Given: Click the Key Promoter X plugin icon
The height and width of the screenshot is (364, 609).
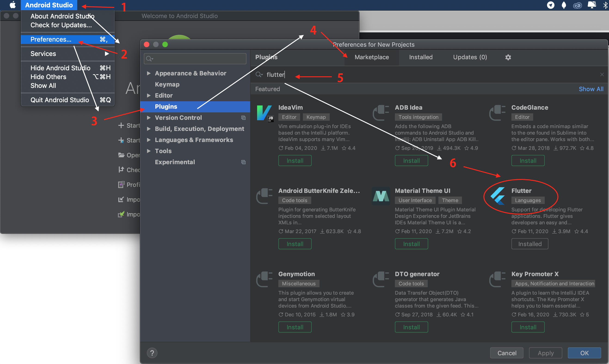Looking at the screenshot, I should 497,279.
